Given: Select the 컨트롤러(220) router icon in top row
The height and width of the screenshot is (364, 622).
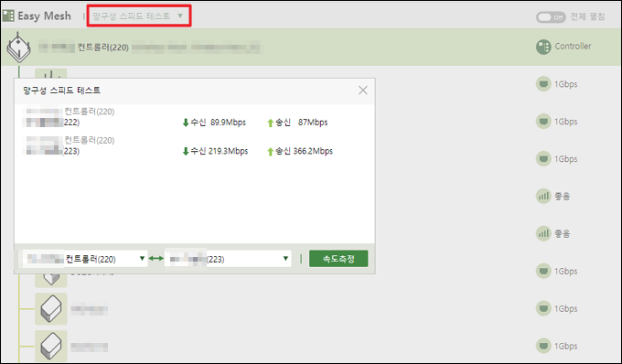Looking at the screenshot, I should click(18, 48).
